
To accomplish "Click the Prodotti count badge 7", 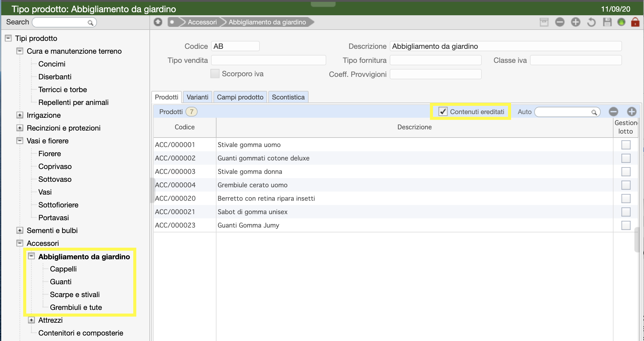I will pyautogui.click(x=191, y=112).
